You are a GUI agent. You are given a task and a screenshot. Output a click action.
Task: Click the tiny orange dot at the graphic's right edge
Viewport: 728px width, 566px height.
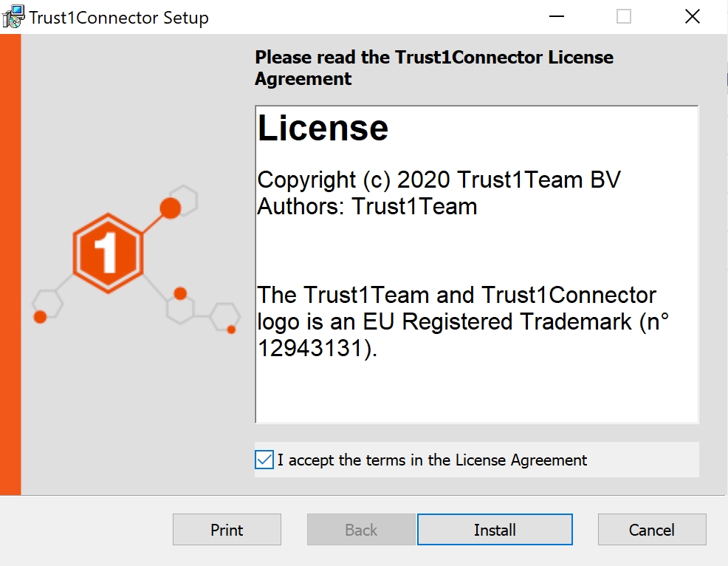tap(231, 330)
